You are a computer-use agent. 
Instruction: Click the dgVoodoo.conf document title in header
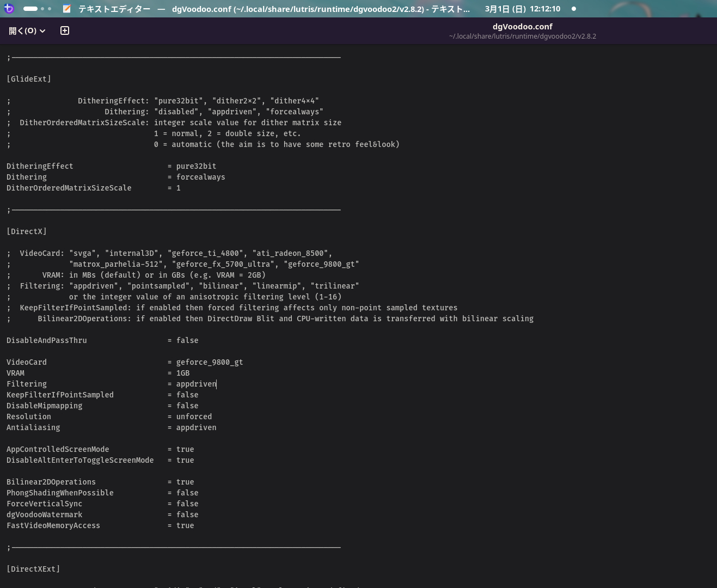pos(522,27)
